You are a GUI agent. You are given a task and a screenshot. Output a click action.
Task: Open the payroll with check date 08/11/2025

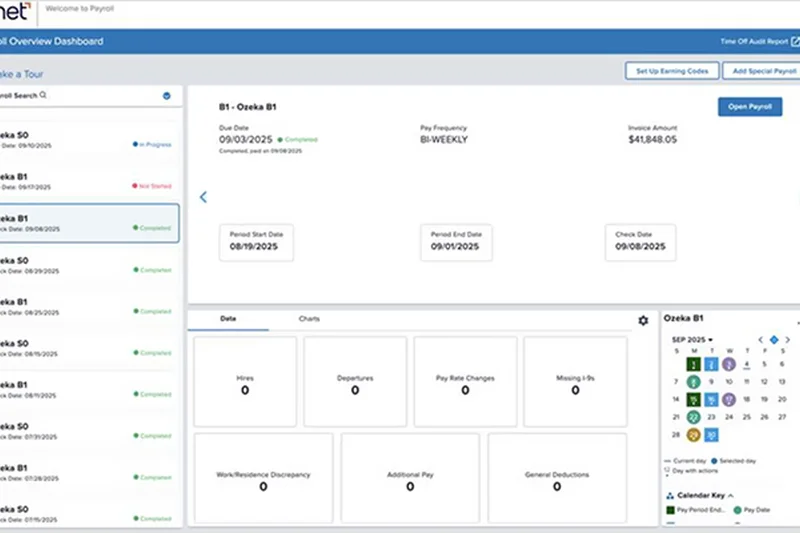pyautogui.click(x=89, y=390)
